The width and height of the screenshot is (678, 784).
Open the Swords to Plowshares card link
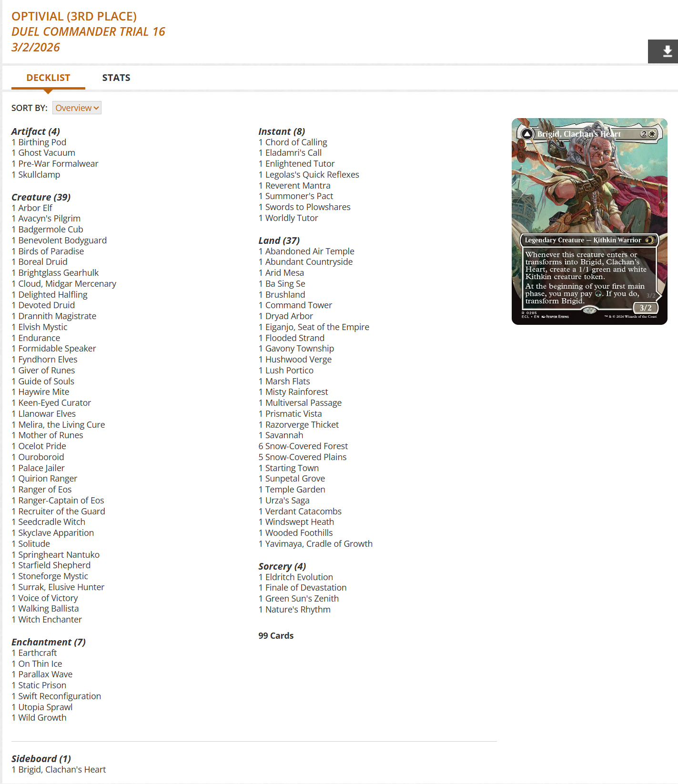point(307,207)
